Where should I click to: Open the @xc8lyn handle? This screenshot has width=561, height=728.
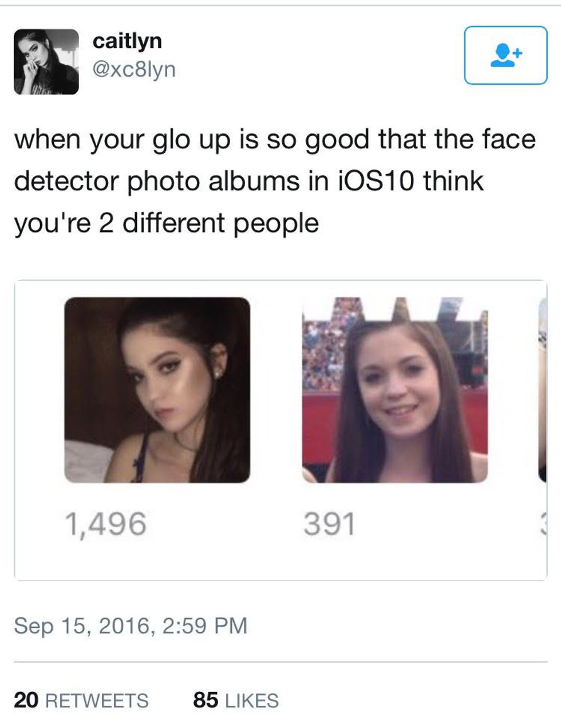pyautogui.click(x=134, y=69)
